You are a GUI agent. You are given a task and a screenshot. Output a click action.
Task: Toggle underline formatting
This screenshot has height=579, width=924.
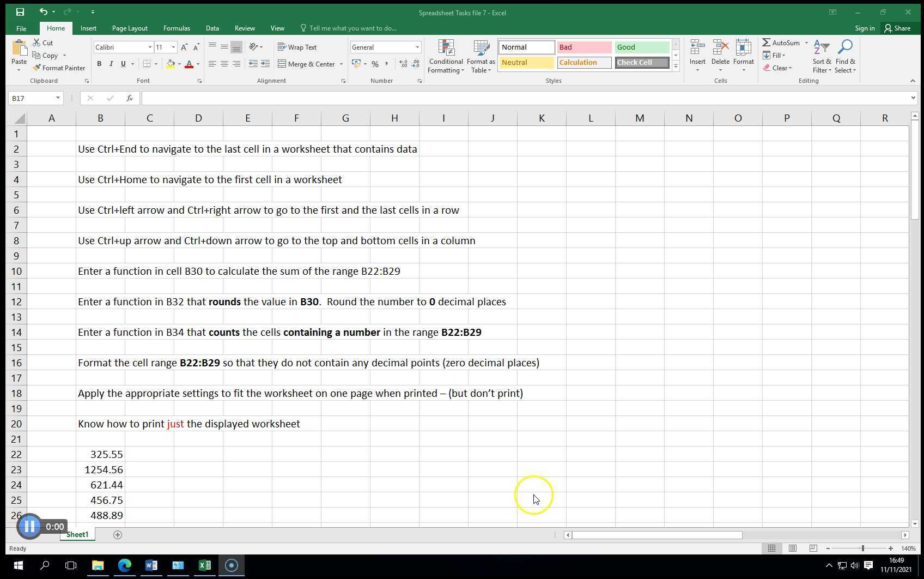(x=123, y=64)
